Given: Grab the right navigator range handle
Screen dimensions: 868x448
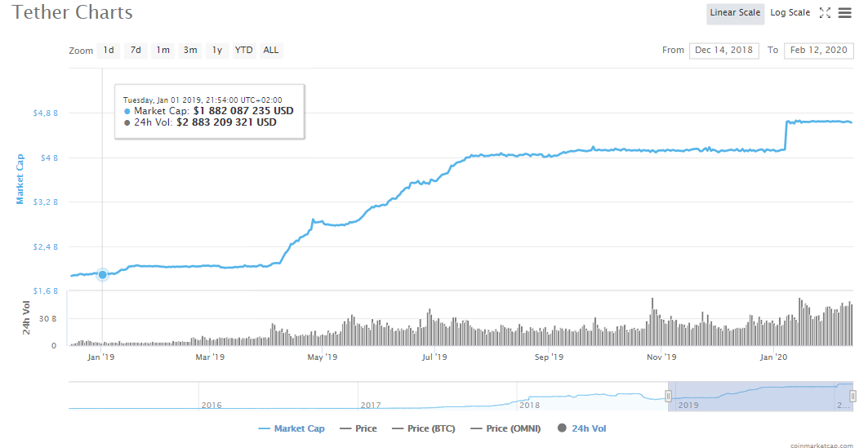Looking at the screenshot, I should coord(853,397).
